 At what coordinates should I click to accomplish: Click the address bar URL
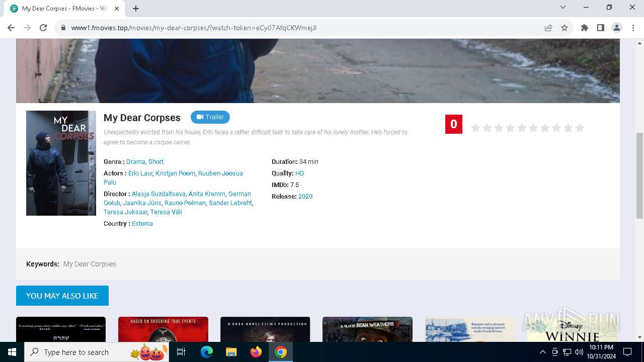tap(194, 28)
